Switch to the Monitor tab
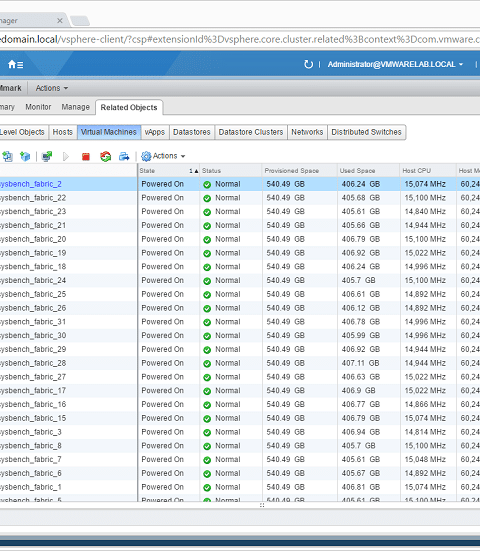This screenshot has width=480, height=551. [x=38, y=107]
